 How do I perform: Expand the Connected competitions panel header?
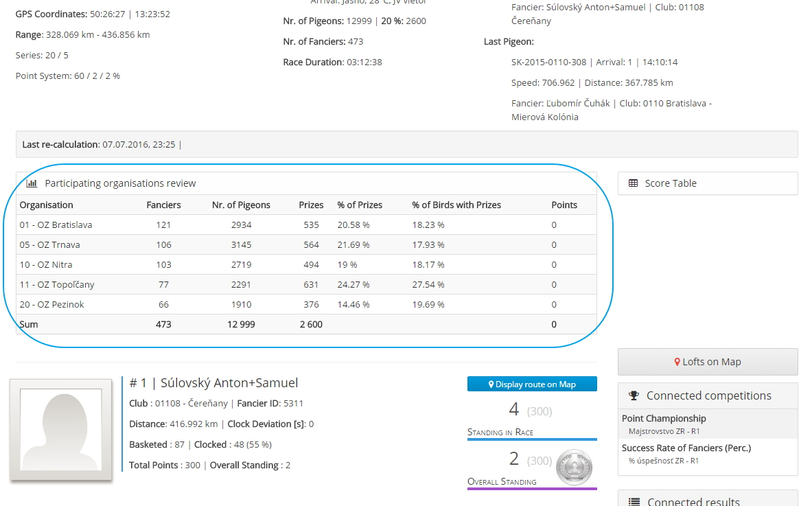tap(708, 395)
